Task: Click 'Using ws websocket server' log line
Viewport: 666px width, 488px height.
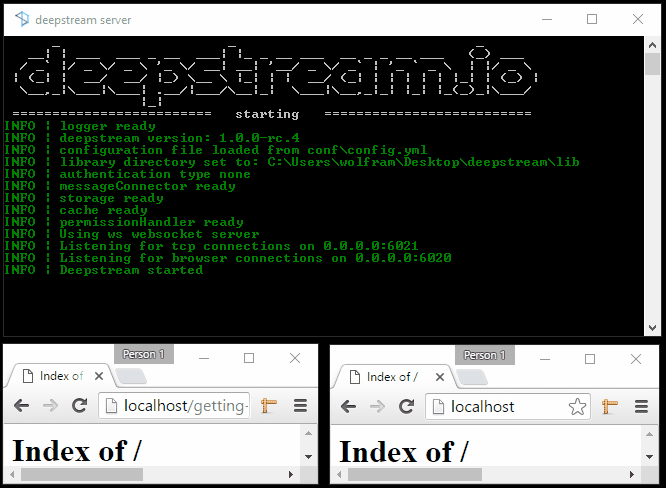Action: pos(159,234)
